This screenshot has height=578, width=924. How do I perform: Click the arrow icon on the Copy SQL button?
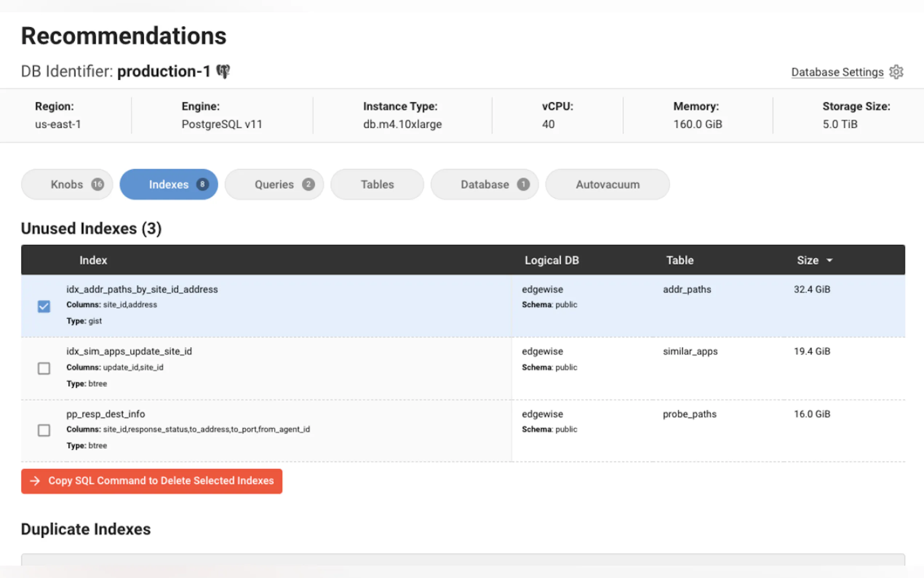tap(35, 480)
